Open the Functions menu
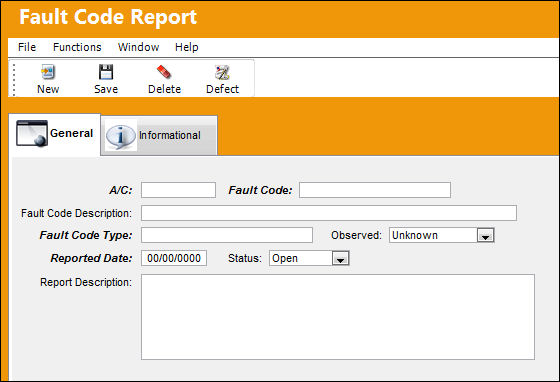Image resolution: width=560 pixels, height=382 pixels. 77,47
